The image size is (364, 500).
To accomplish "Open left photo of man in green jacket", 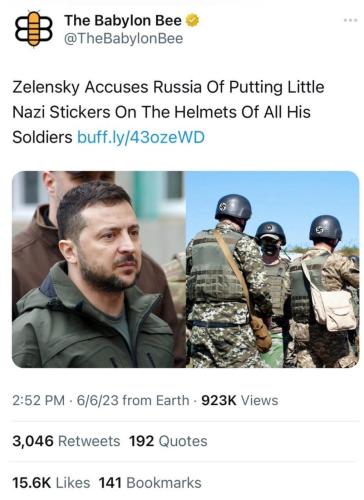I will tap(99, 269).
